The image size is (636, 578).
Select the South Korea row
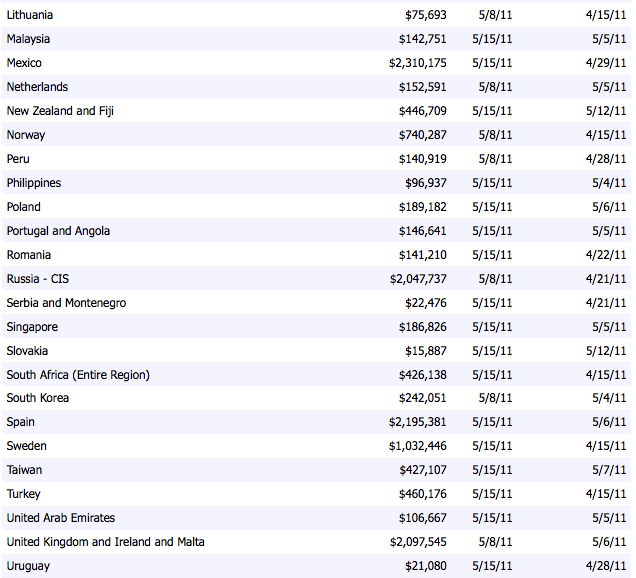(x=37, y=398)
